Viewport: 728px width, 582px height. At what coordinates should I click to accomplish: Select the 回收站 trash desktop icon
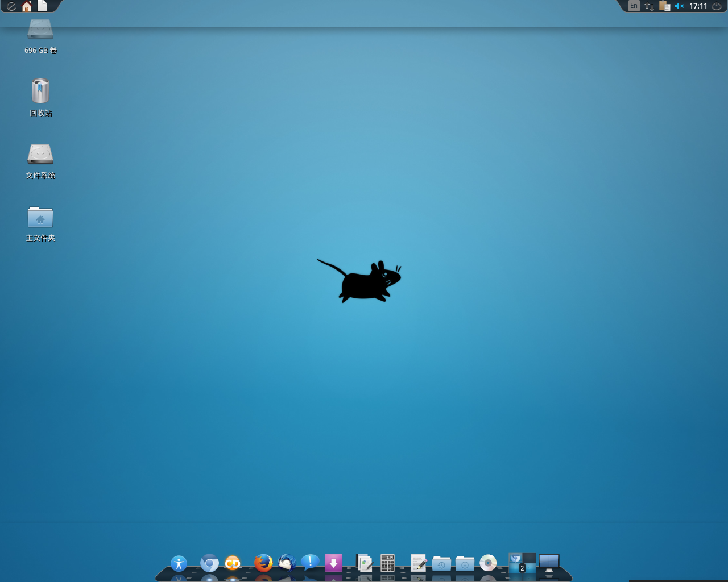[x=40, y=92]
